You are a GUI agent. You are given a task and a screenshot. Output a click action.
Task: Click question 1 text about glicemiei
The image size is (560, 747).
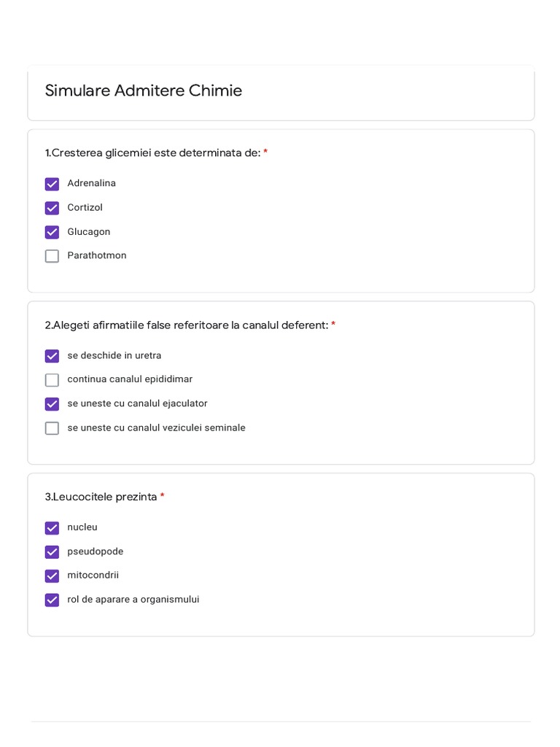pyautogui.click(x=152, y=153)
